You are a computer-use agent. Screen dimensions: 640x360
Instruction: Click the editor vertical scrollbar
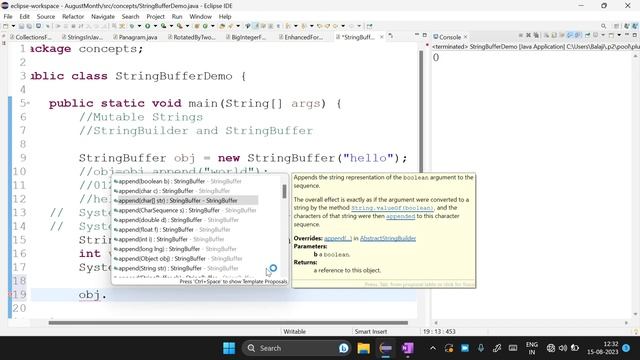click(420, 110)
